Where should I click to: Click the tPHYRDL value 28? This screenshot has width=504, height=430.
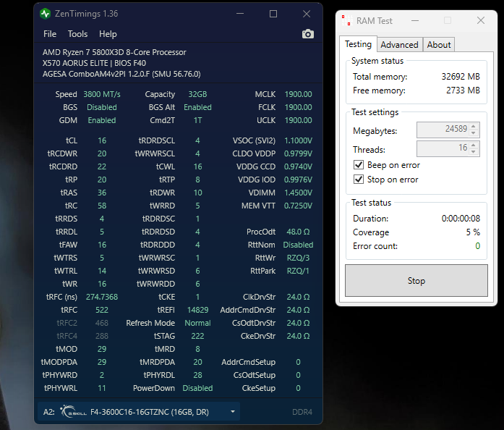click(x=197, y=375)
